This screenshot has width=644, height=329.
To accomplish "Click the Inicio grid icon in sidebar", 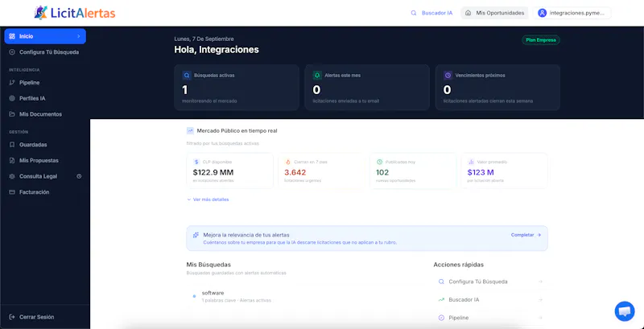I will tap(12, 36).
